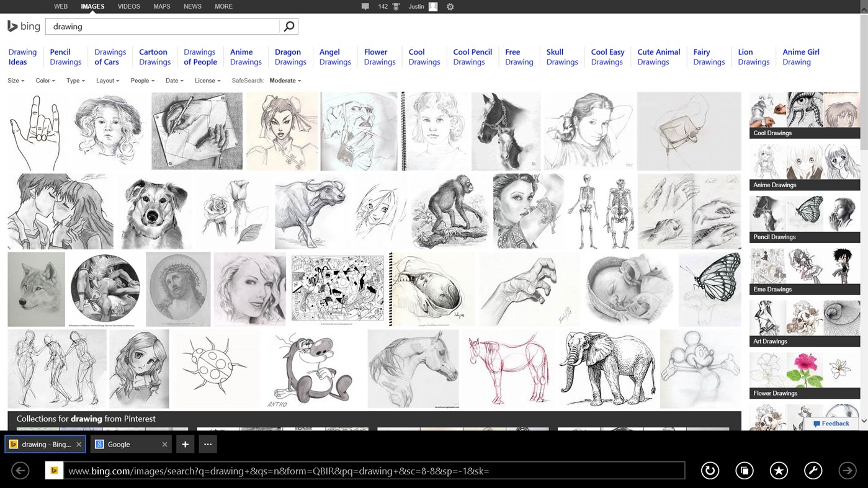Viewport: 868px width, 488px height.
Task: Open the tabs switcher icon
Action: [744, 471]
